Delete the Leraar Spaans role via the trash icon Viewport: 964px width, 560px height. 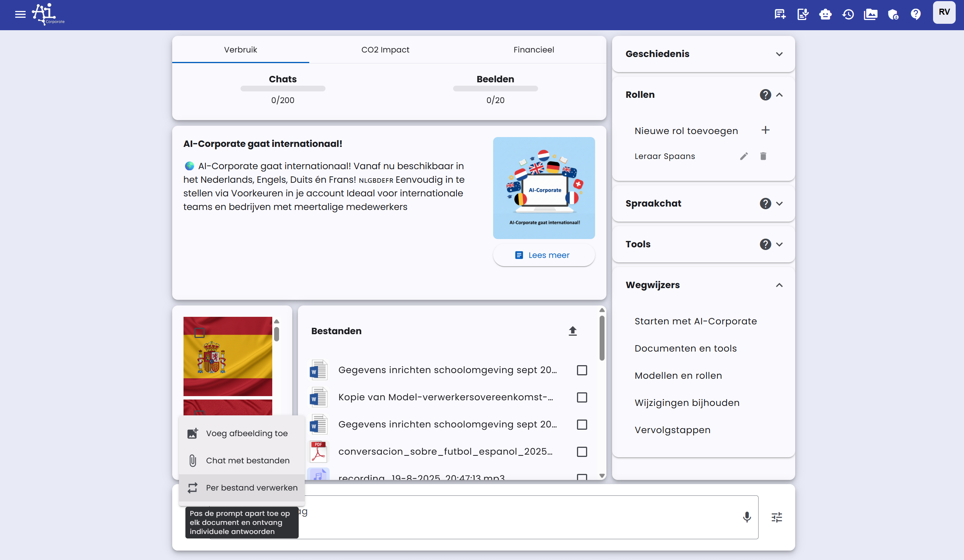763,156
